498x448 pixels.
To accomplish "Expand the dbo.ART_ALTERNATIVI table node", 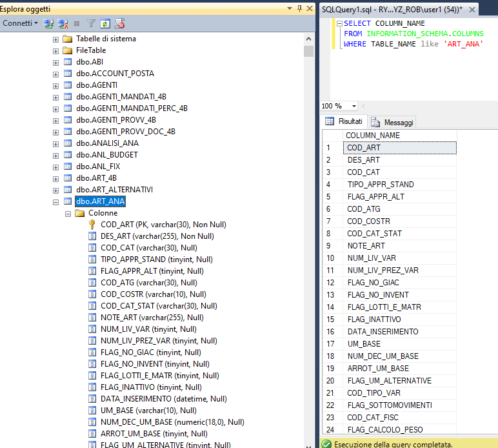I will [x=56, y=190].
